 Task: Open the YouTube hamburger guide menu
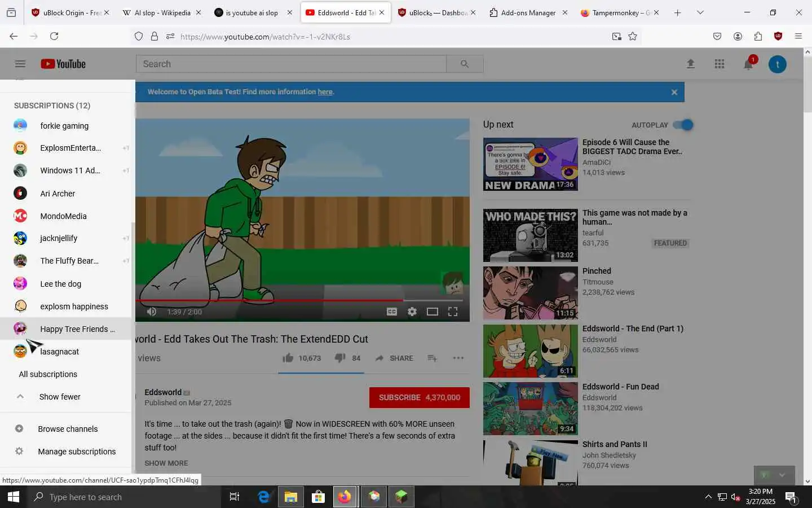click(x=20, y=64)
